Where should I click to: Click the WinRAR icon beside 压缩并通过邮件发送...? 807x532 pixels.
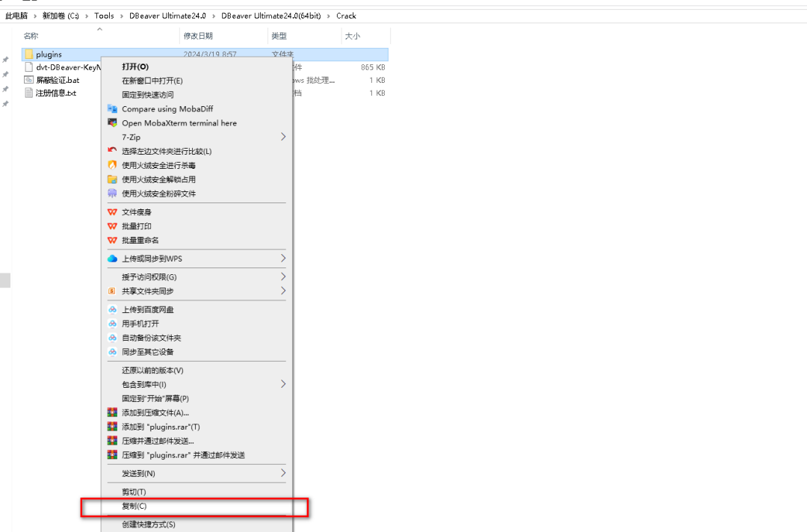[x=112, y=441]
